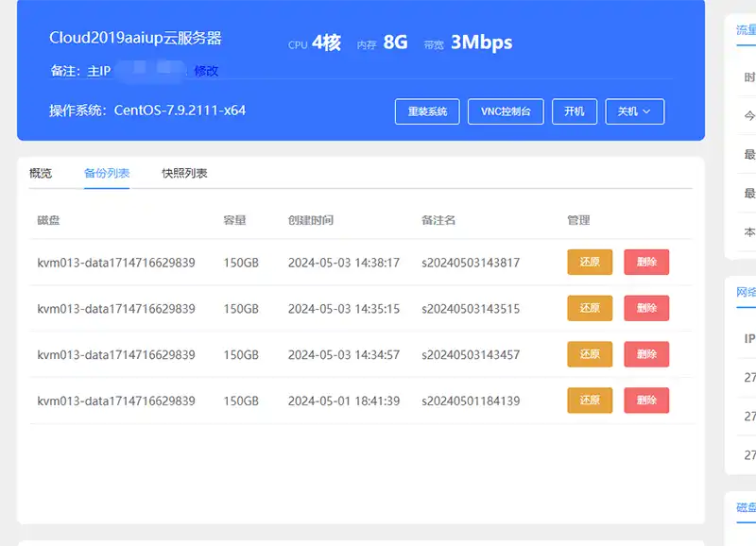Screen dimensions: 756x546
Task: Click the 备注名 column header
Action: 438,220
